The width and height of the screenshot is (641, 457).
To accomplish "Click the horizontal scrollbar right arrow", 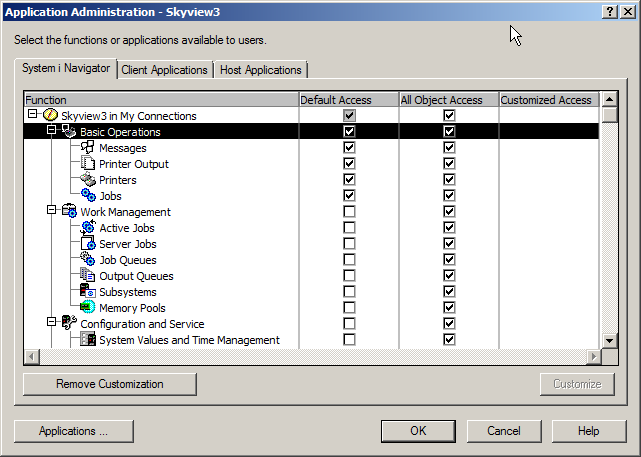I will pos(594,356).
